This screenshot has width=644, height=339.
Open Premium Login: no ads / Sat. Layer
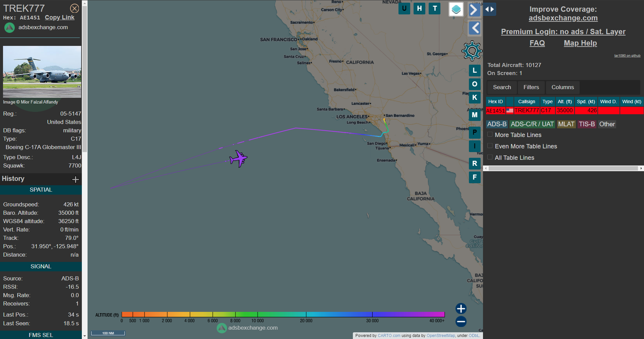(x=563, y=32)
